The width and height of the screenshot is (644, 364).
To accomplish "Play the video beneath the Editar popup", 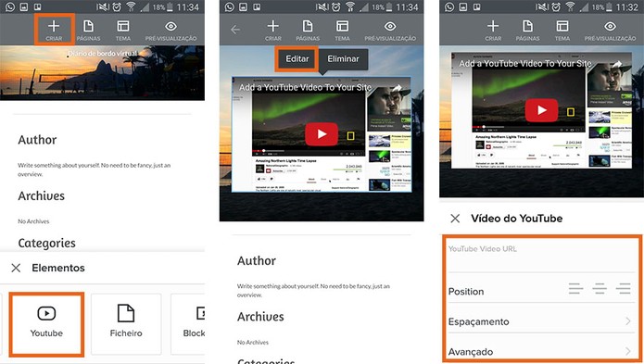I will tap(322, 134).
